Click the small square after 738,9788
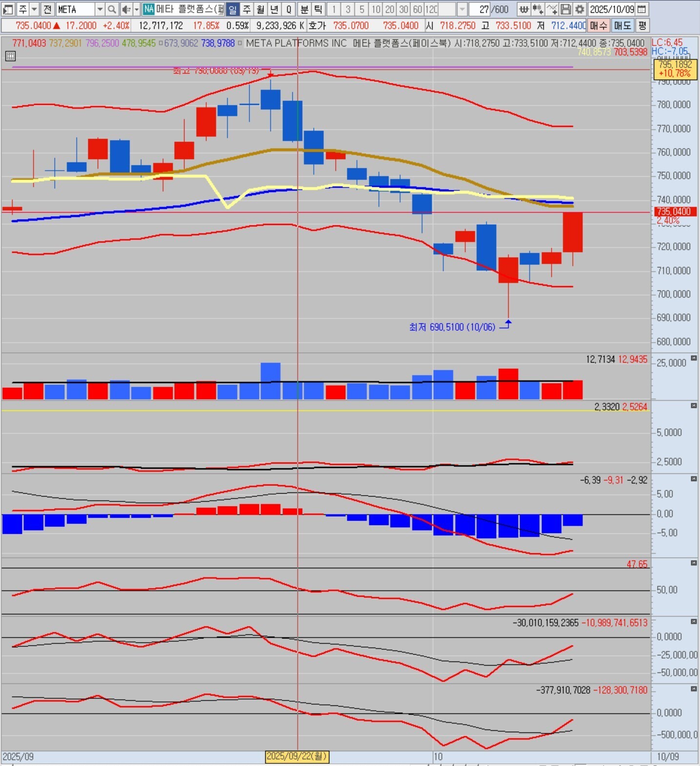The height and width of the screenshot is (766, 700). click(240, 43)
